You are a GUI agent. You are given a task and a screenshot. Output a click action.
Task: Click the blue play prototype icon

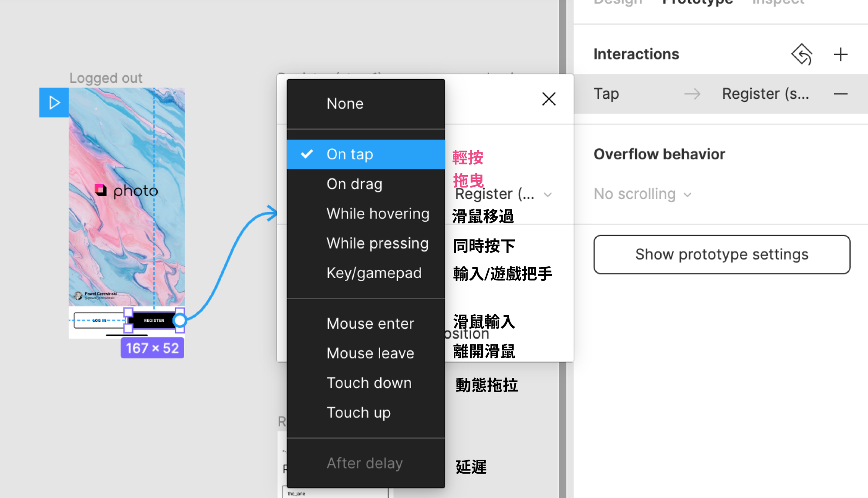(x=54, y=103)
